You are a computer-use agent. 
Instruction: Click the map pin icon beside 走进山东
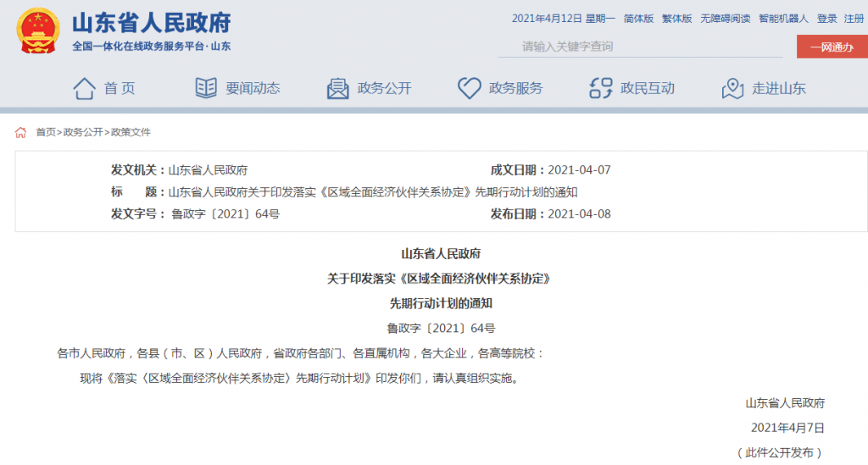point(732,88)
